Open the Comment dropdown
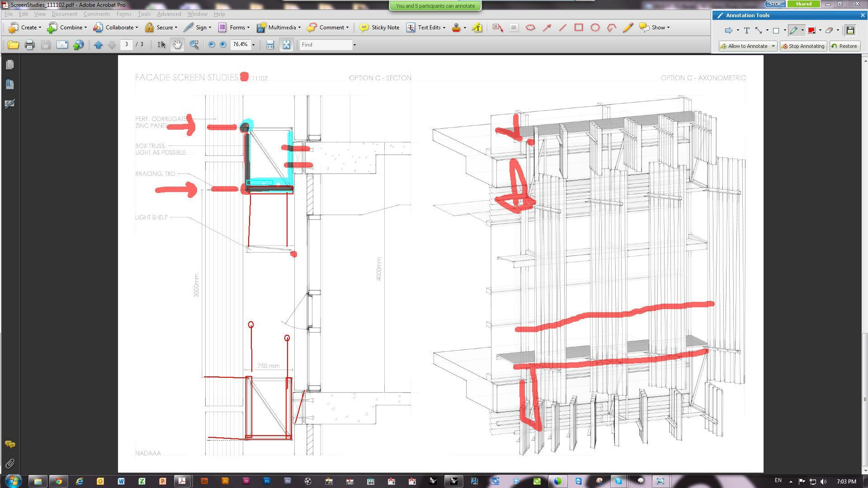Viewport: 868px width, 488px height. pos(328,28)
